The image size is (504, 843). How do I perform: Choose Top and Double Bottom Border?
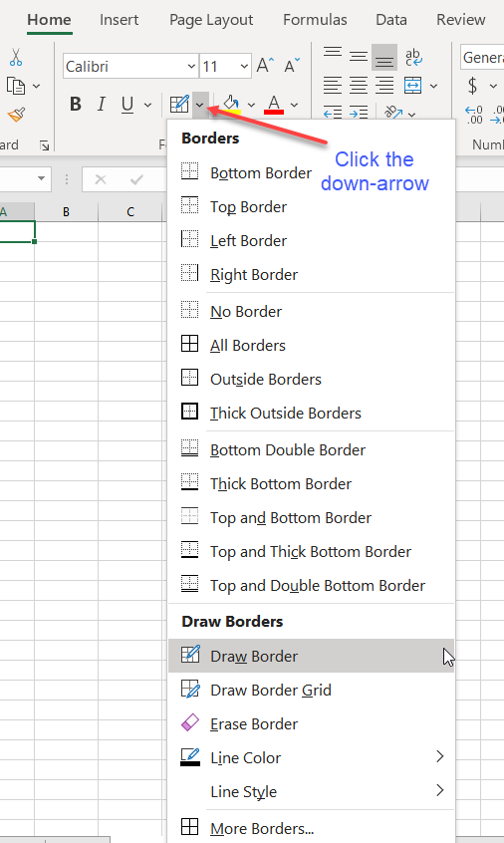coord(312,586)
